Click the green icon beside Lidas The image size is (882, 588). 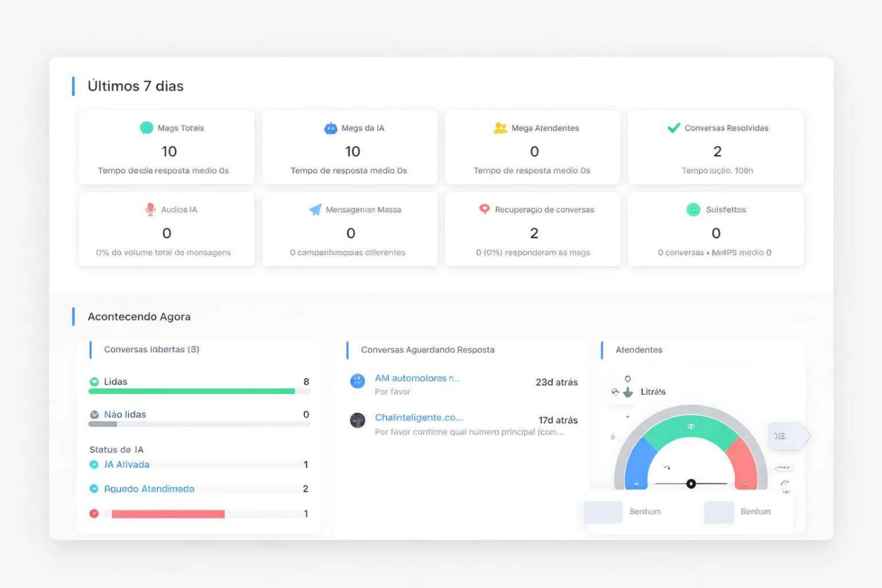coord(94,382)
